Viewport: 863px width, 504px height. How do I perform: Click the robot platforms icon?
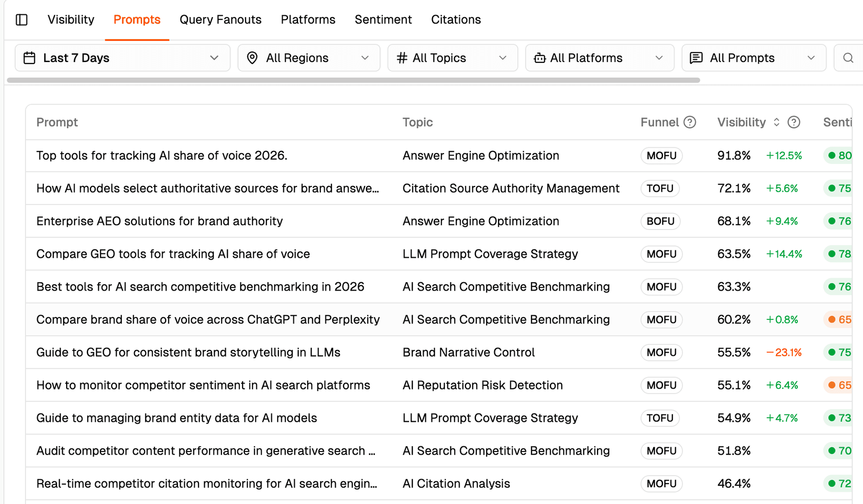tap(539, 58)
